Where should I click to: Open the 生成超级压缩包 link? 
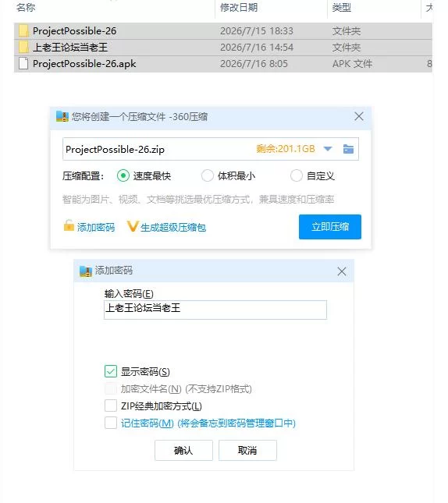pos(173,227)
